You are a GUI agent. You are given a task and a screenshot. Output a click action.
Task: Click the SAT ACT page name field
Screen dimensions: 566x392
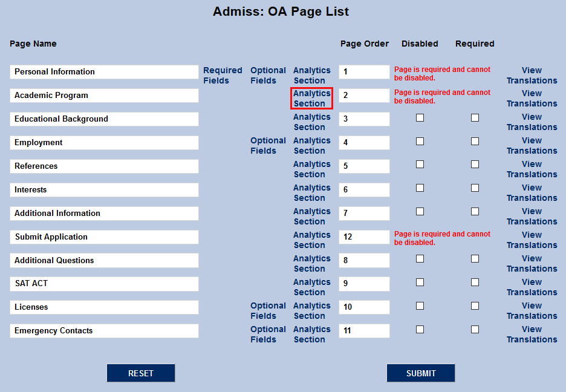click(x=105, y=284)
